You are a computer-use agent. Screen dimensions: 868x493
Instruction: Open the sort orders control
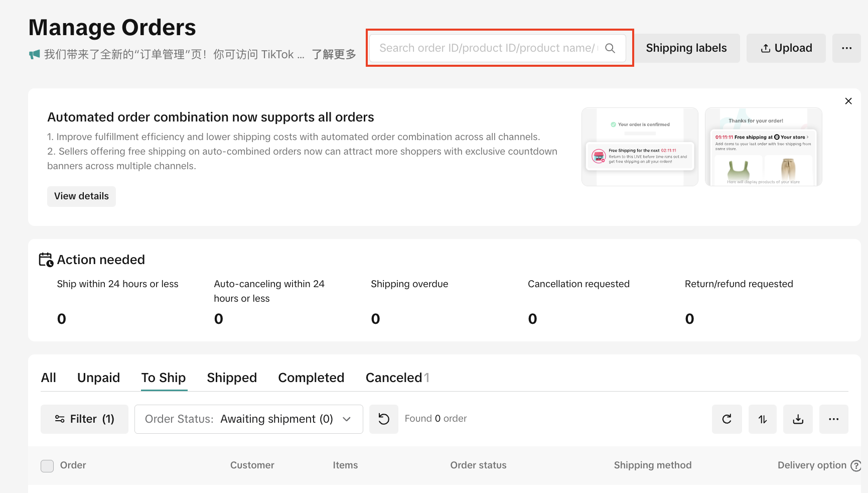click(762, 419)
